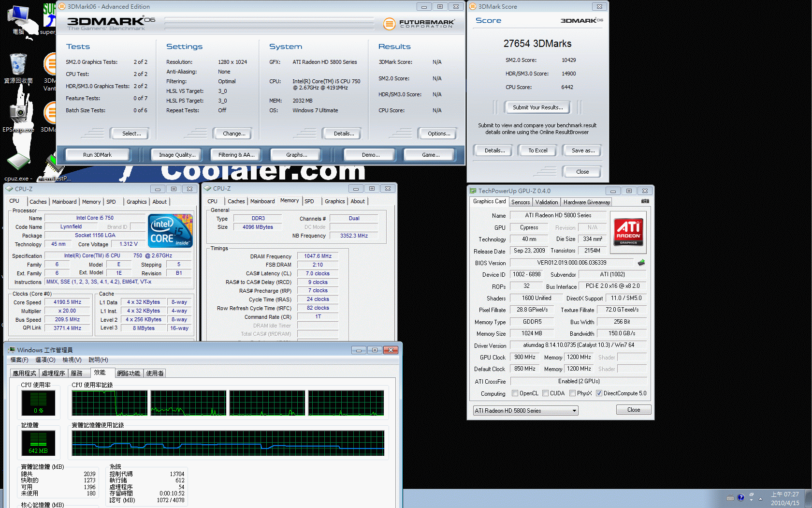Screen dimensions: 812x508
Task: Click the Graphs... button in 3DMark06
Action: coord(296,155)
